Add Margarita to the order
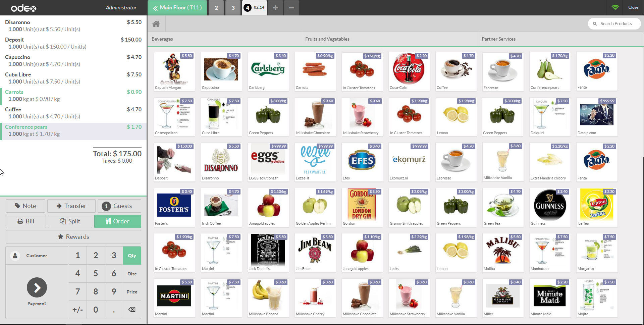The height and width of the screenshot is (325, 644). tap(597, 253)
